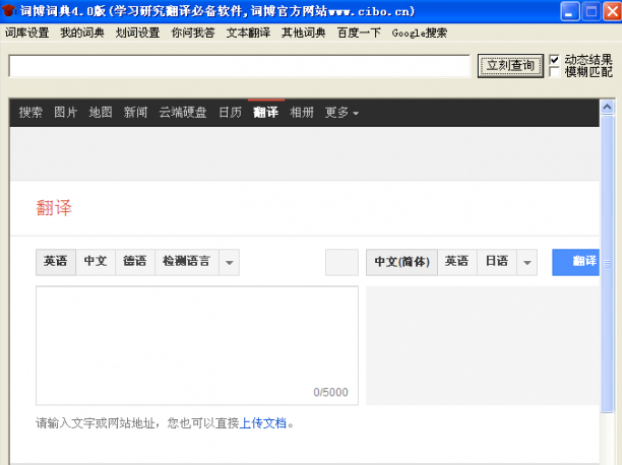Select 英语 as source language
Viewport: 622px width, 465px height.
(56, 262)
